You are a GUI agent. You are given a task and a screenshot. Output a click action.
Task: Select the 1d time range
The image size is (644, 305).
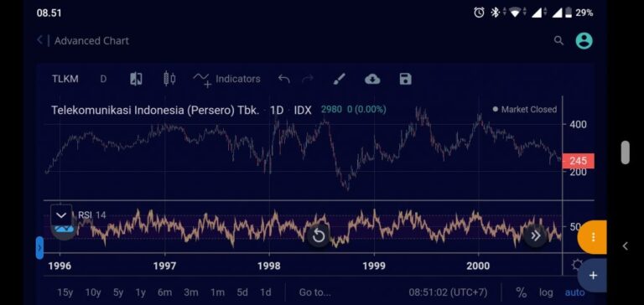pos(266,292)
